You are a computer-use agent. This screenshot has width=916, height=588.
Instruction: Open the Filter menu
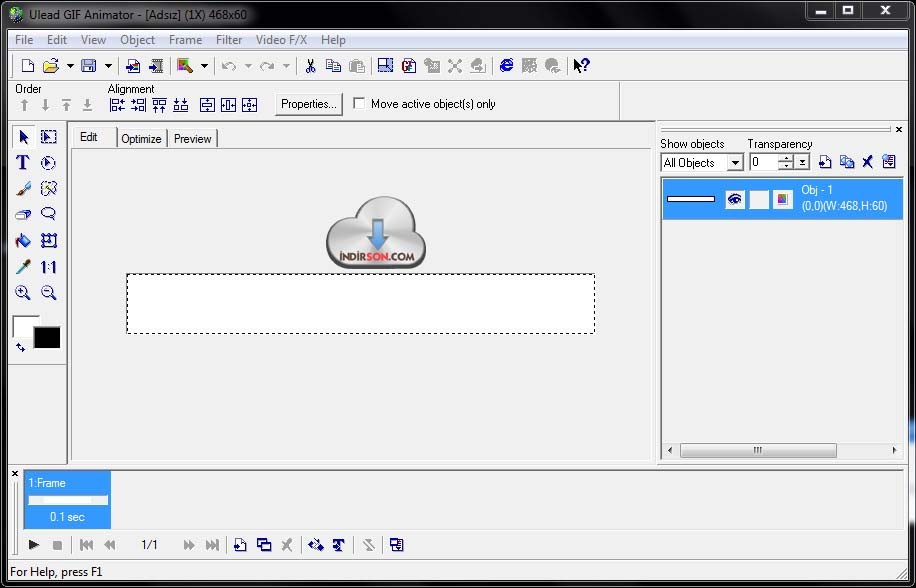(x=229, y=40)
